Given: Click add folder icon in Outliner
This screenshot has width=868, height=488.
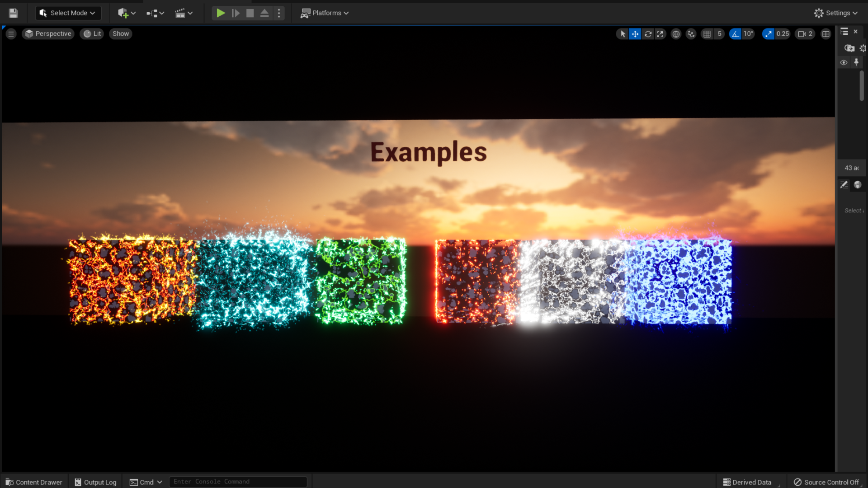Looking at the screenshot, I should (849, 48).
